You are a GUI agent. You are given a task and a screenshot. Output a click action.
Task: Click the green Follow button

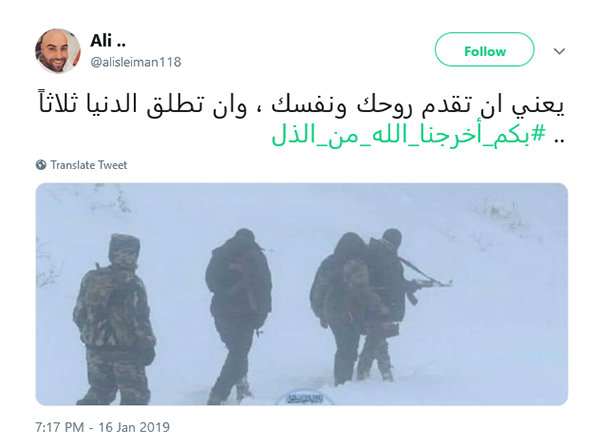484,50
